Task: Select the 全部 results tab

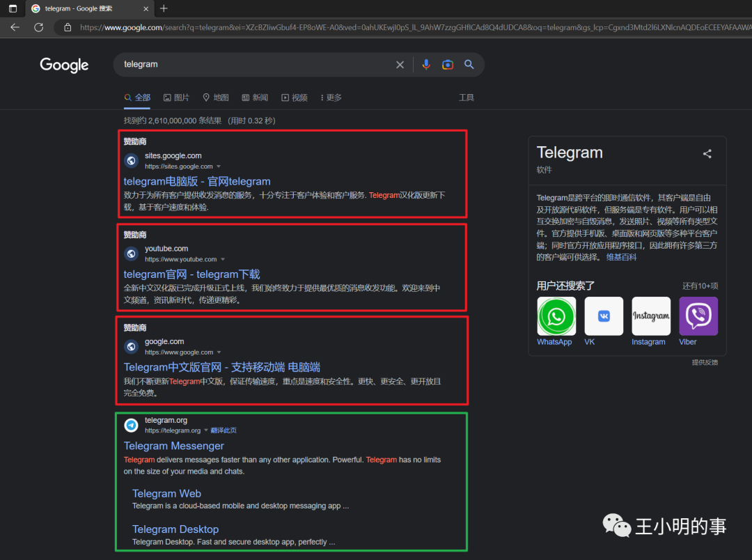Action: [x=137, y=98]
